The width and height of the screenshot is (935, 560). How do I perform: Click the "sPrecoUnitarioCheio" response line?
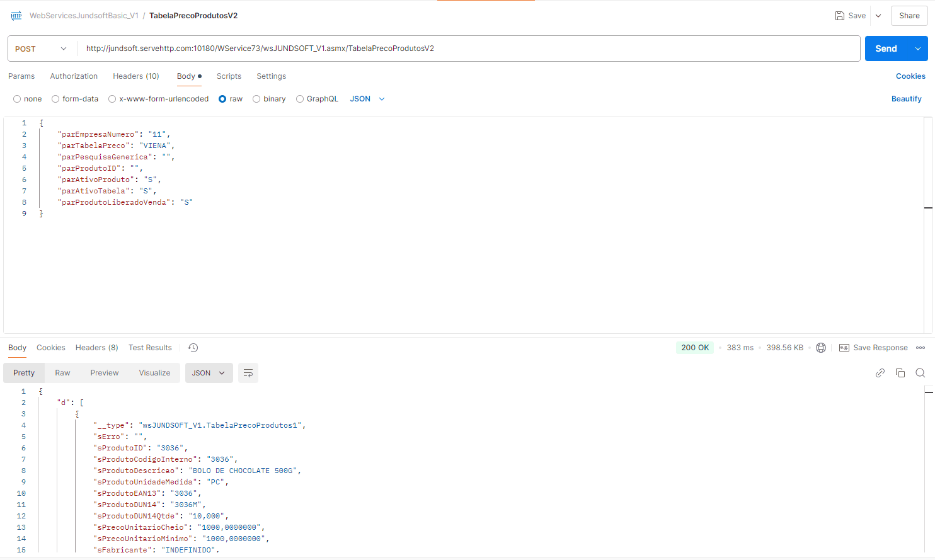pos(179,527)
